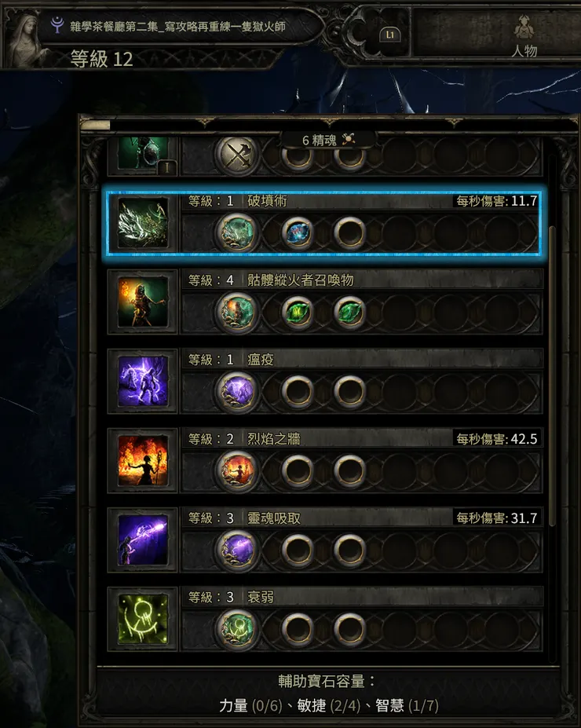Select the 衰弱 curse skill portrait
Screen dimensions: 581x728
143,620
